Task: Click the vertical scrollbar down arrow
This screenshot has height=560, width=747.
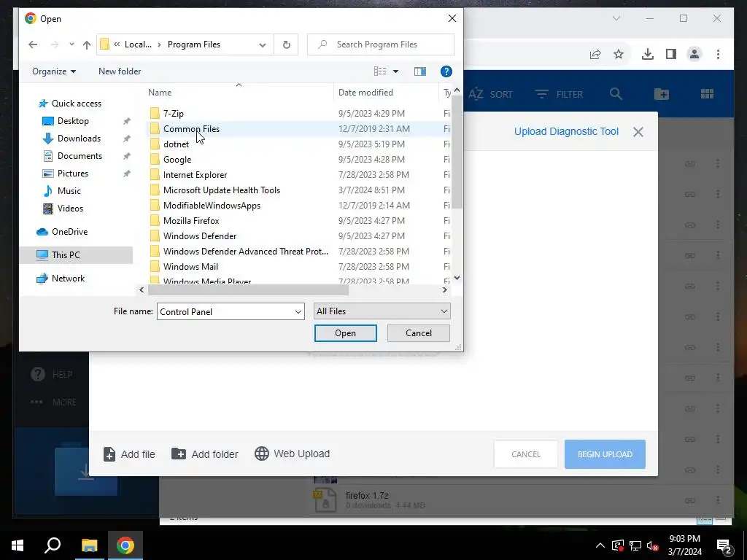Action: (x=457, y=278)
